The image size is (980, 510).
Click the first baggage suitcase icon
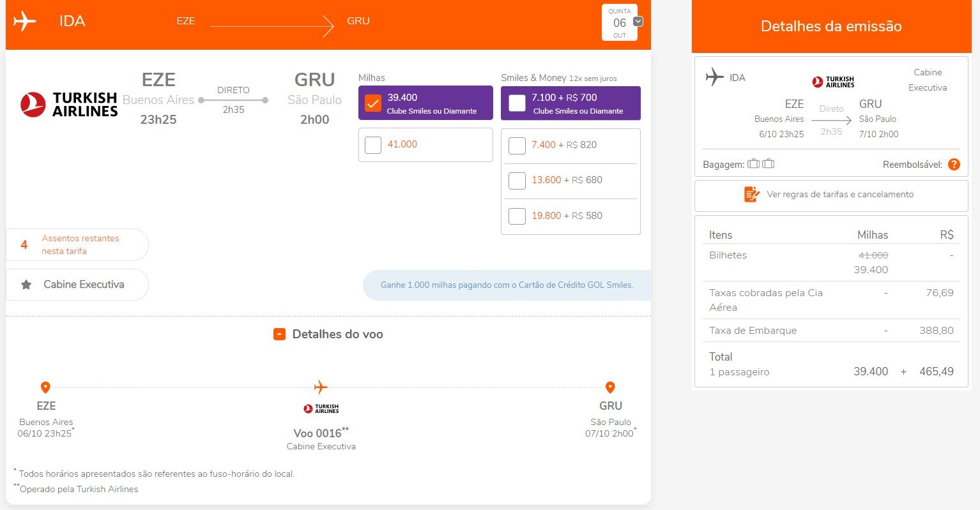[x=754, y=164]
